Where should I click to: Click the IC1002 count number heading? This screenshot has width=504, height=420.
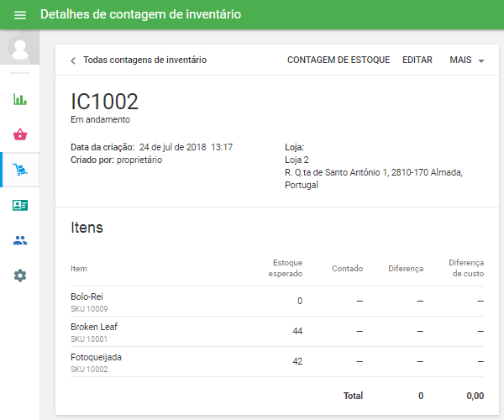(104, 102)
